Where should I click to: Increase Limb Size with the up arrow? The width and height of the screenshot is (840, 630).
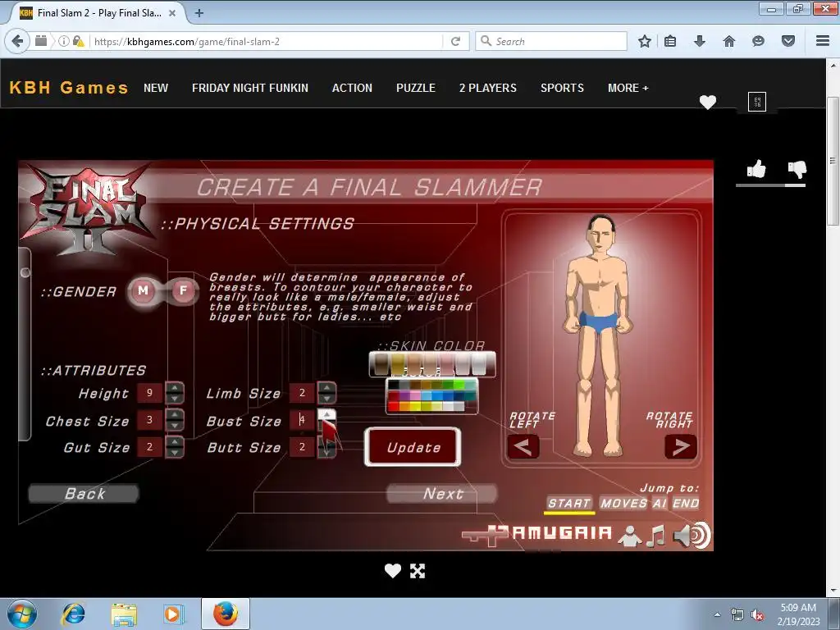pyautogui.click(x=326, y=388)
